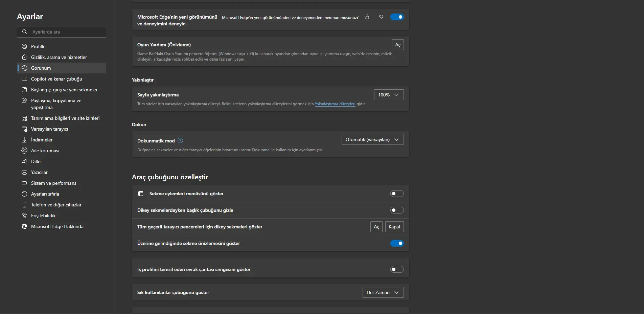
Task: Open Profiller settings page
Action: (x=62, y=46)
